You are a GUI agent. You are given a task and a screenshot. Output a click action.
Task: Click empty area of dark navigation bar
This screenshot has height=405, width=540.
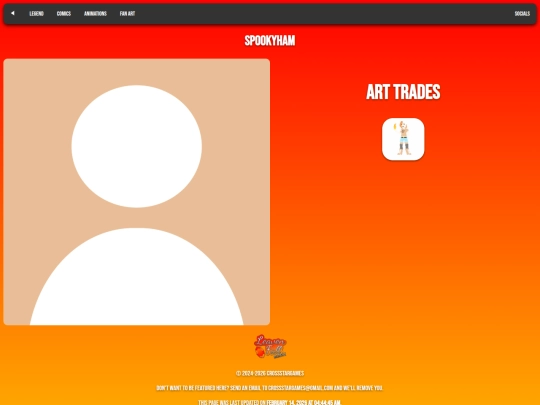(x=324, y=14)
